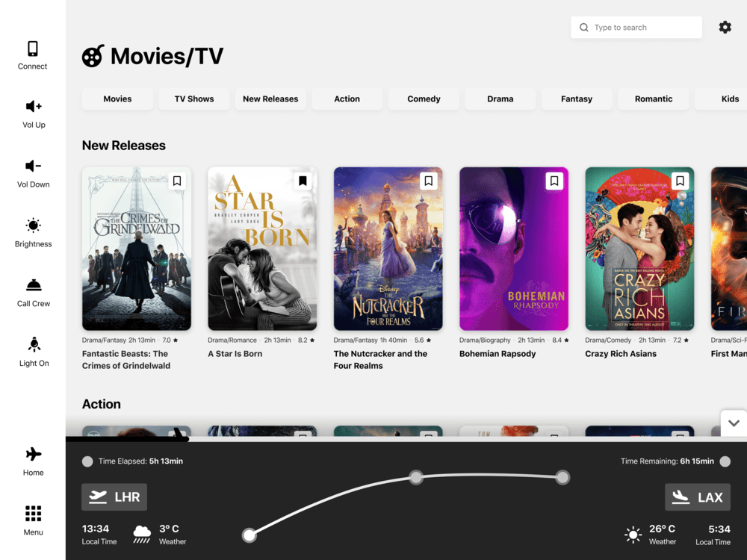Select the Comedy category tab
This screenshot has height=560, width=747.
(424, 99)
